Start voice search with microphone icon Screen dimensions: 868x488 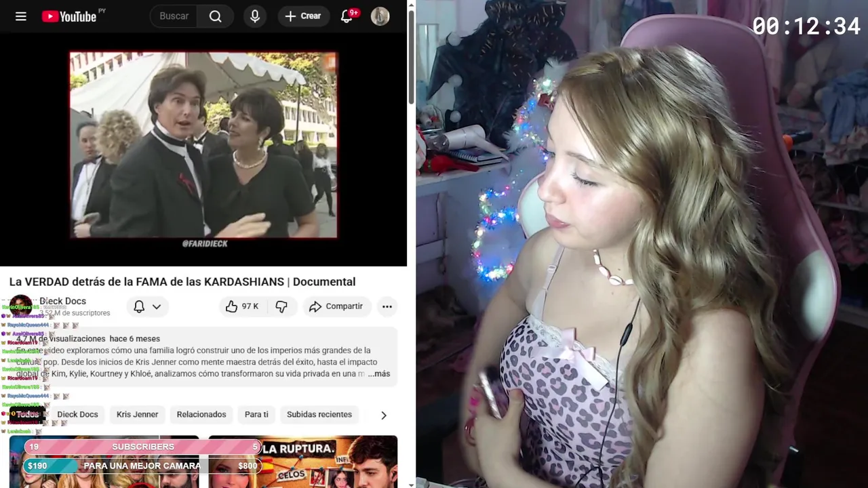point(255,16)
